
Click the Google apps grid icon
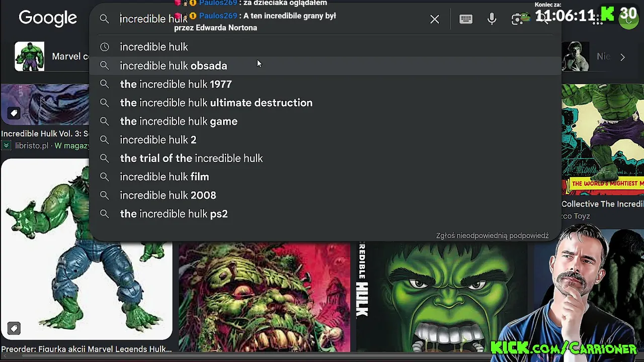pos(598,19)
